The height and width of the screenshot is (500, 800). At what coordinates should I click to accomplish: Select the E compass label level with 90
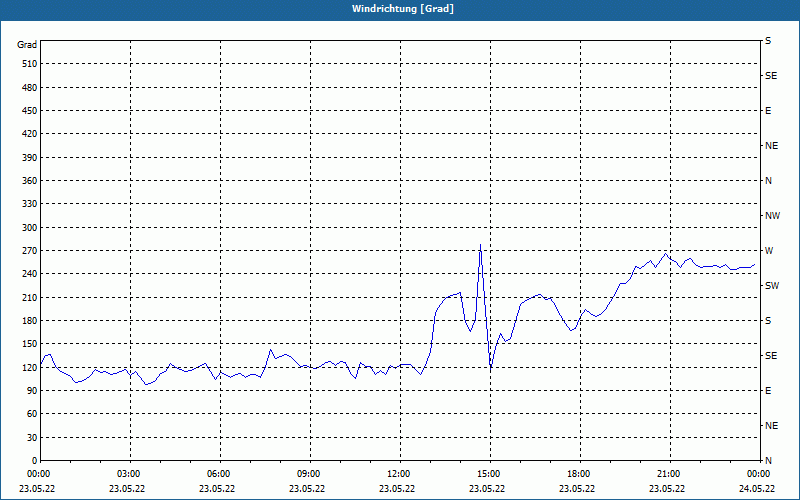[x=768, y=391]
